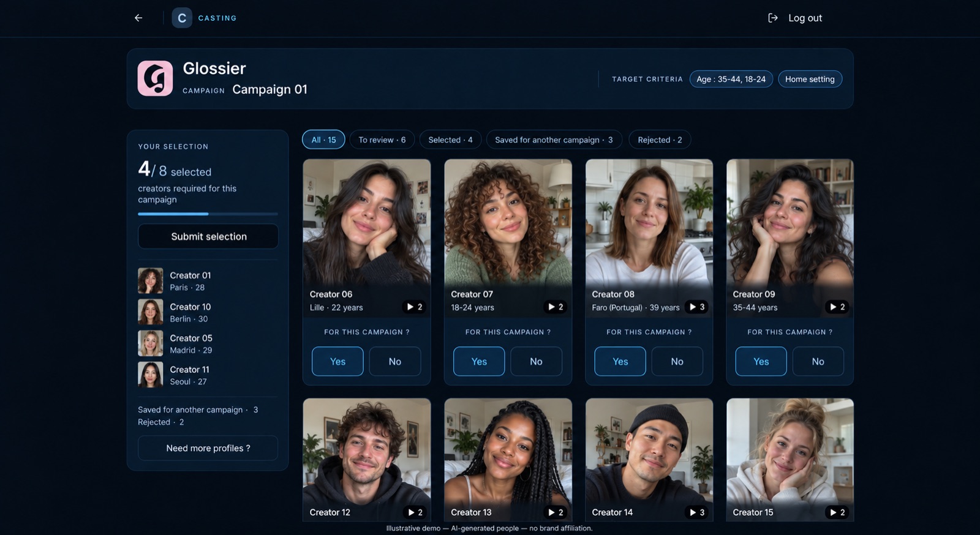Click sidebar text "Rejected · 2"
The height and width of the screenshot is (535, 980).
point(161,422)
